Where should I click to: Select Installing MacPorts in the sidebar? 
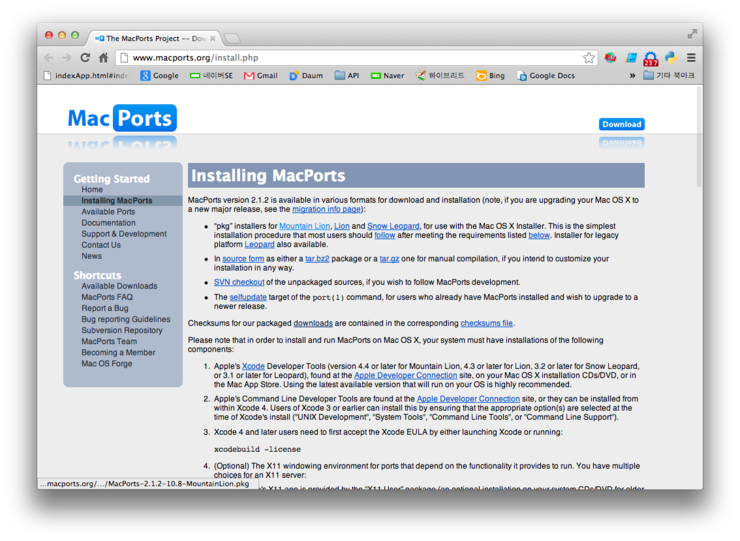pos(117,201)
